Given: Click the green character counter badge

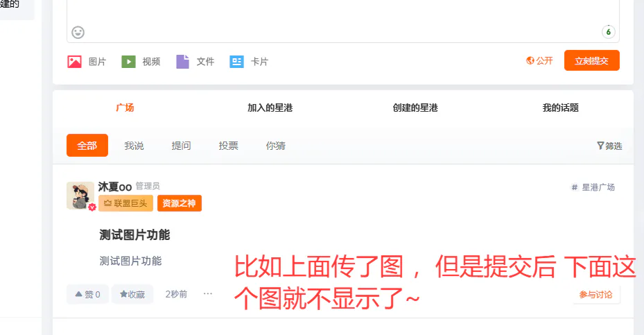Looking at the screenshot, I should click(608, 32).
